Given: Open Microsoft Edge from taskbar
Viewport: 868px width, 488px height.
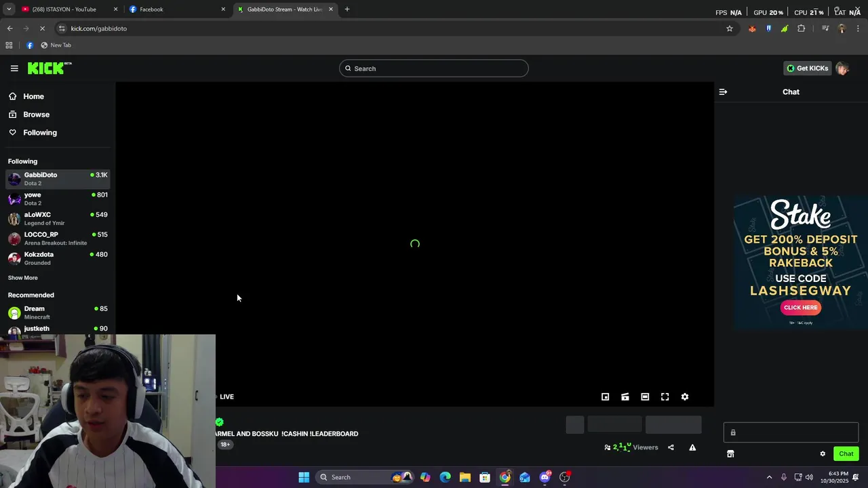Looking at the screenshot, I should click(x=445, y=477).
